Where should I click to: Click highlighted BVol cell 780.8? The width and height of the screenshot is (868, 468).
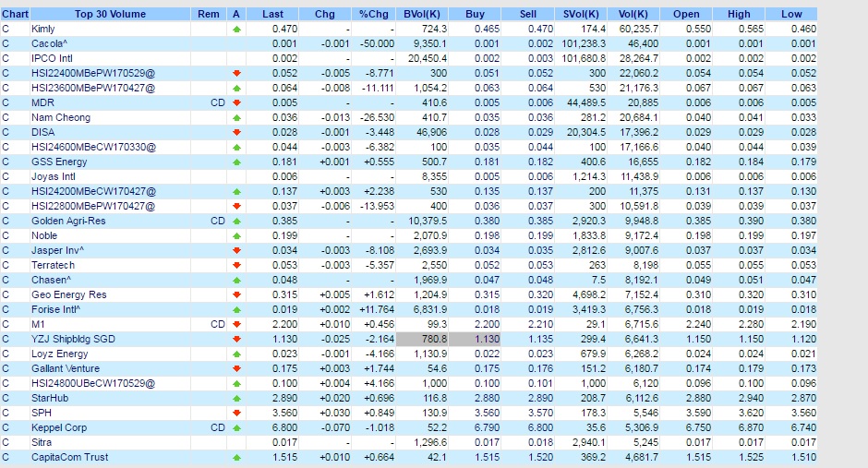click(x=422, y=339)
